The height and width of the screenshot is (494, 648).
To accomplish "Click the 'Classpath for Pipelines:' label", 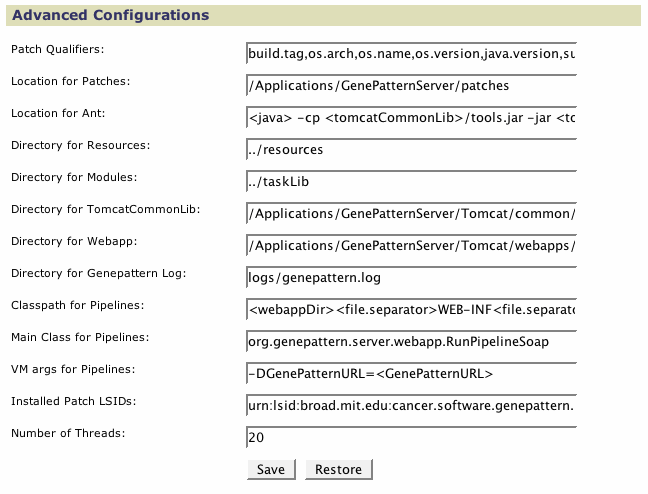I will [77, 305].
